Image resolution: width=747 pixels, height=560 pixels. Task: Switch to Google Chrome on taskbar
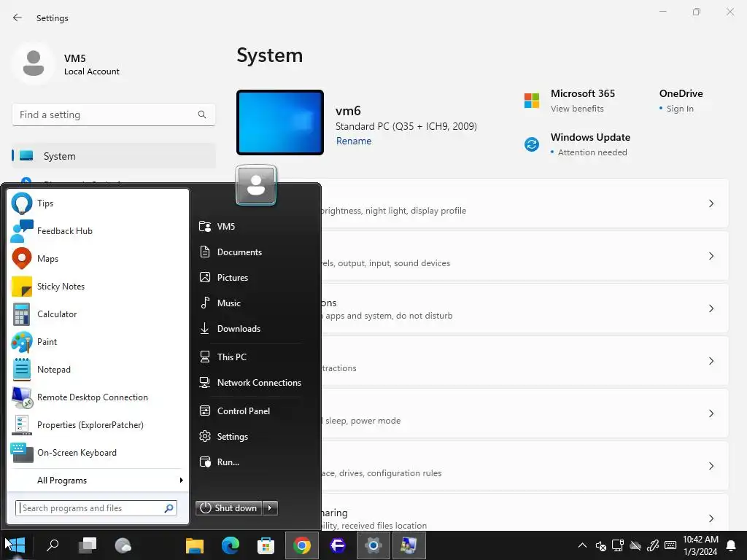[x=301, y=545]
